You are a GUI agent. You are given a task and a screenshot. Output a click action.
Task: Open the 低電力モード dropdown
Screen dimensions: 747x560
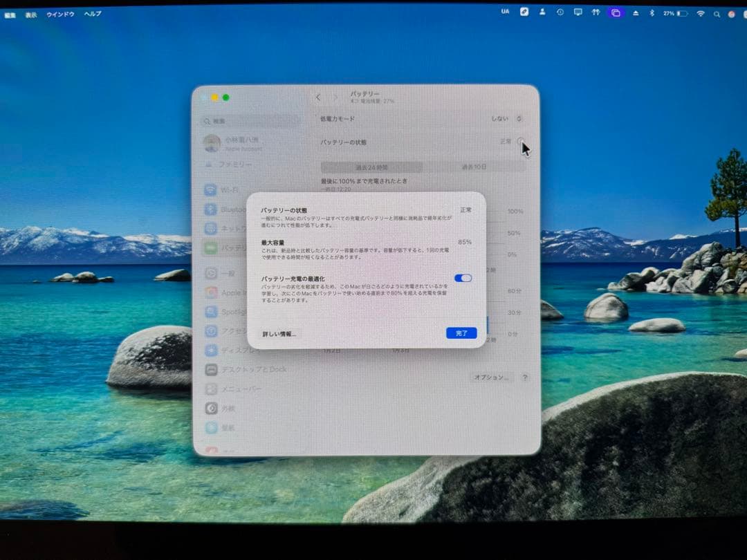(x=505, y=119)
